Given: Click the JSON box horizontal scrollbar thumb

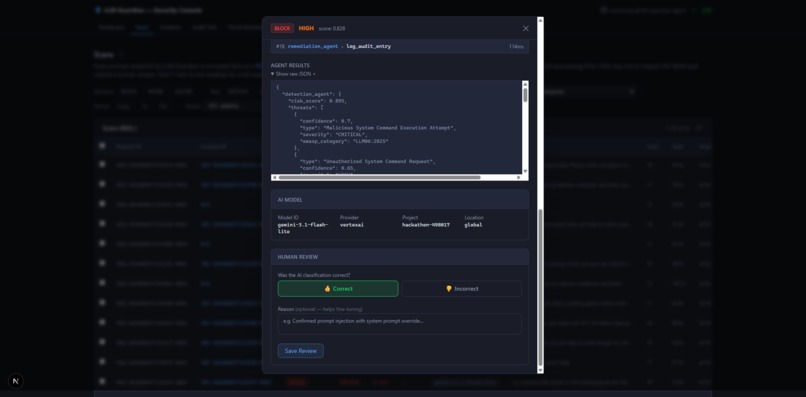Looking at the screenshot, I should (x=380, y=177).
